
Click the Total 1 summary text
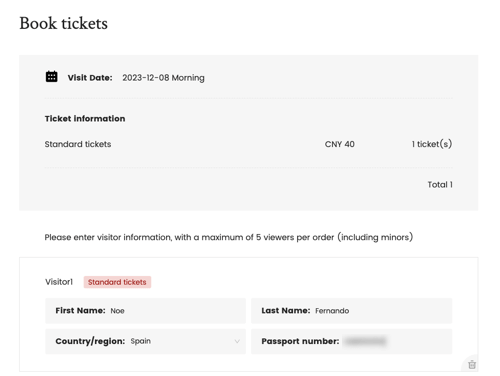pyautogui.click(x=440, y=185)
